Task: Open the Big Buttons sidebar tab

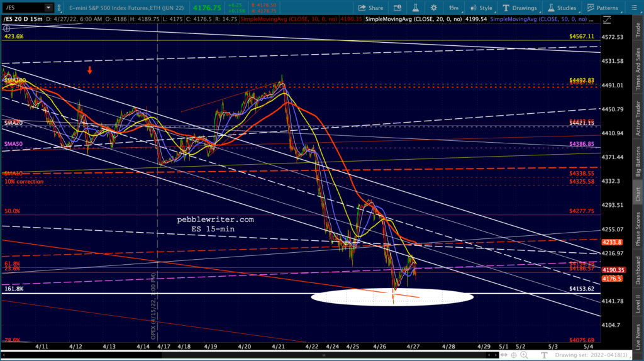Action: point(638,162)
